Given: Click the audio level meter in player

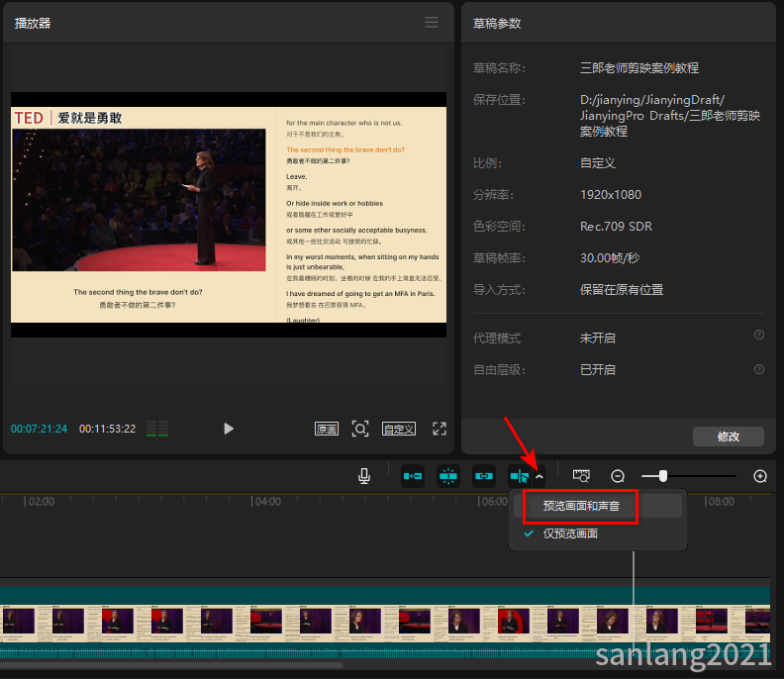Looking at the screenshot, I should coord(157,429).
